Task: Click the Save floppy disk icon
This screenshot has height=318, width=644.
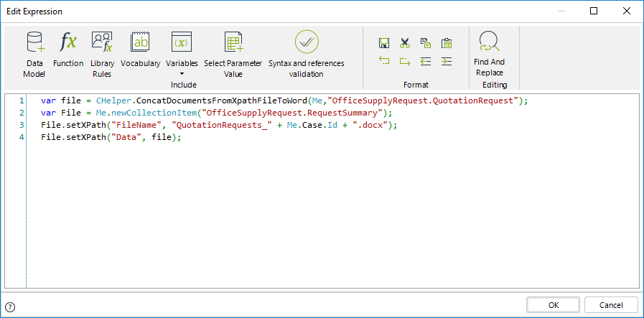Action: tap(384, 43)
